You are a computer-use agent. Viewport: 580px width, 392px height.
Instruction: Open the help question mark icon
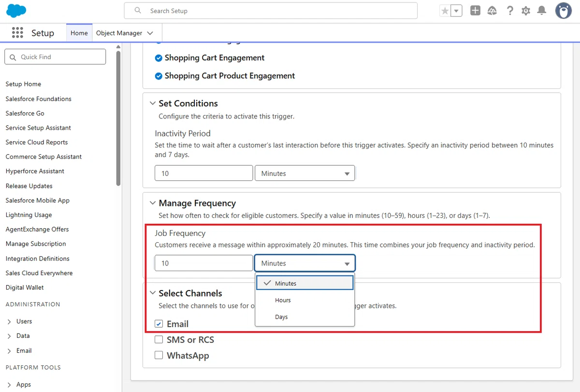510,11
